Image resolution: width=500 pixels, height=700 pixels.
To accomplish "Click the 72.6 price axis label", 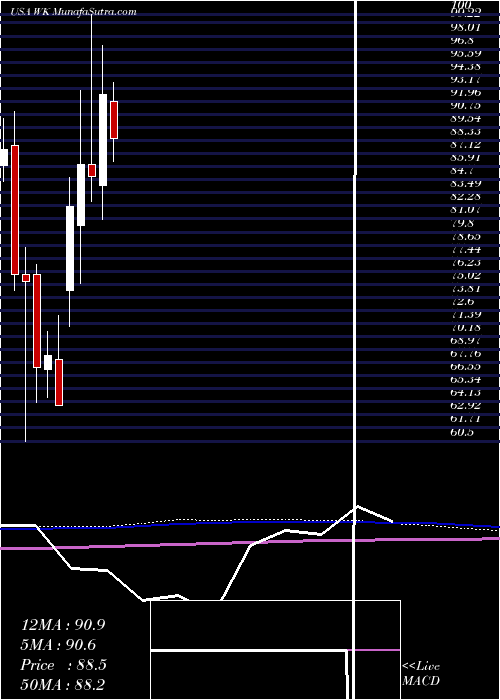I will (x=465, y=301).
